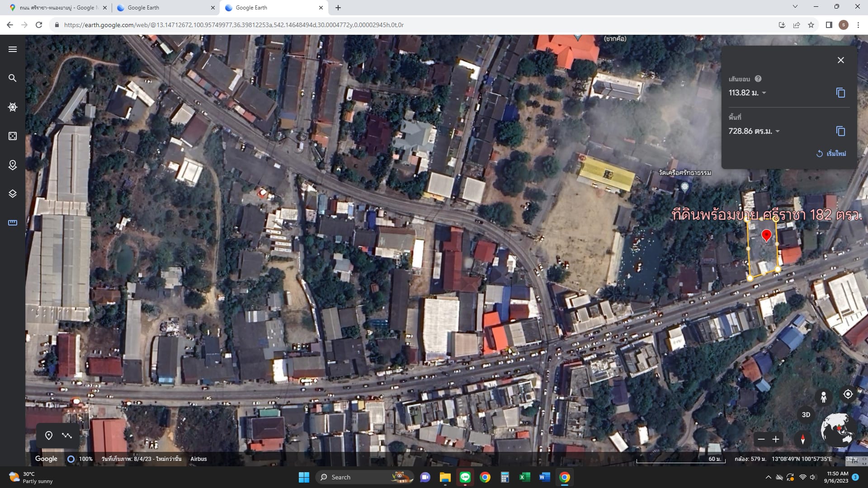Expand perimeter unit dropdown arrow

tap(764, 93)
